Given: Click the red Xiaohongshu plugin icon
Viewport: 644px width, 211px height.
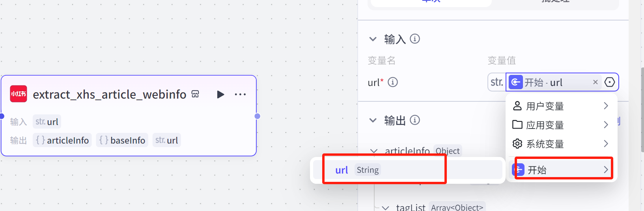Looking at the screenshot, I should (x=18, y=94).
